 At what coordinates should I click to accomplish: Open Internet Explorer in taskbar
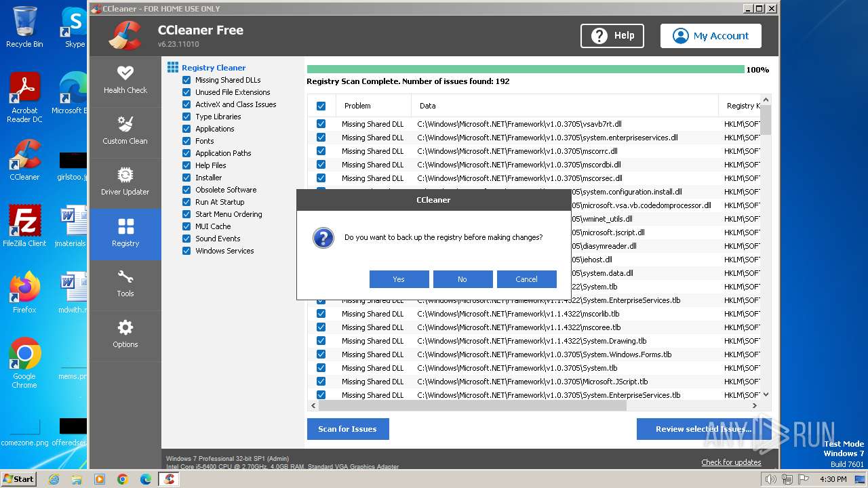(54, 479)
